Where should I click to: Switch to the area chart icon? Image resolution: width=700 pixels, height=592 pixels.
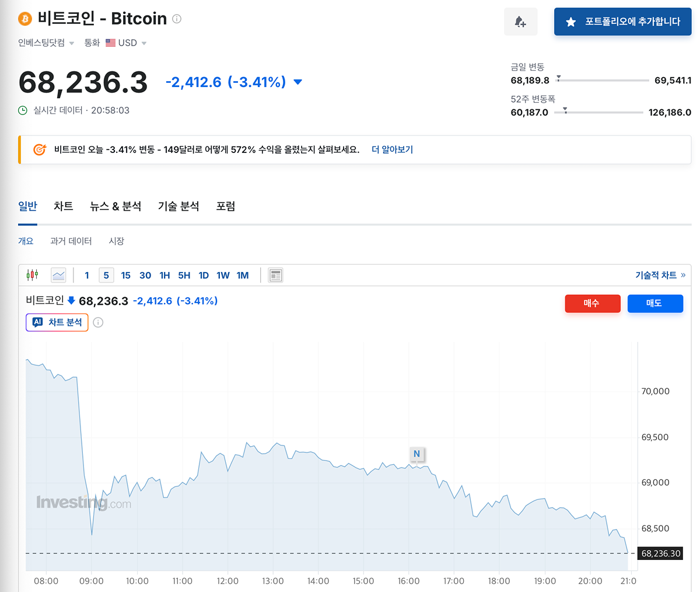(58, 275)
